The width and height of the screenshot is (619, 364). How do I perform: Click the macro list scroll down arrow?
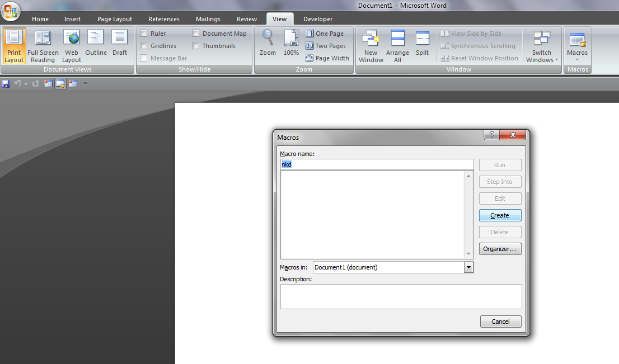468,254
